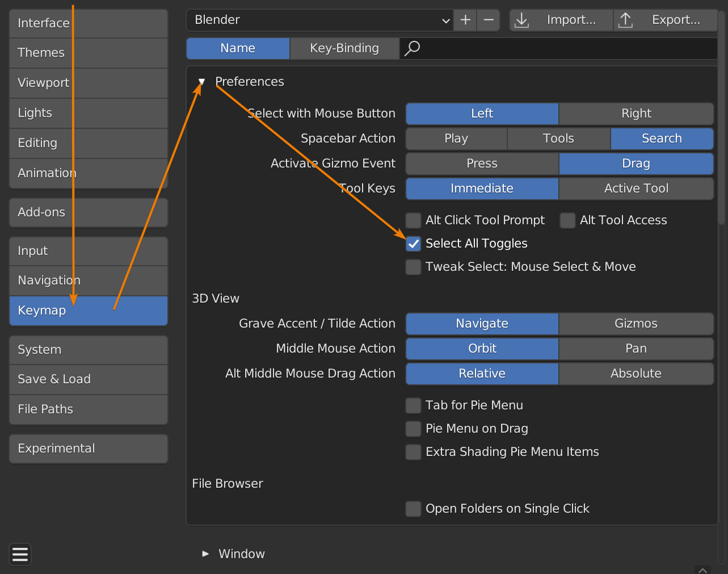This screenshot has width=728, height=574.
Task: Open the Blender keymap preset dropdown
Action: click(x=319, y=20)
